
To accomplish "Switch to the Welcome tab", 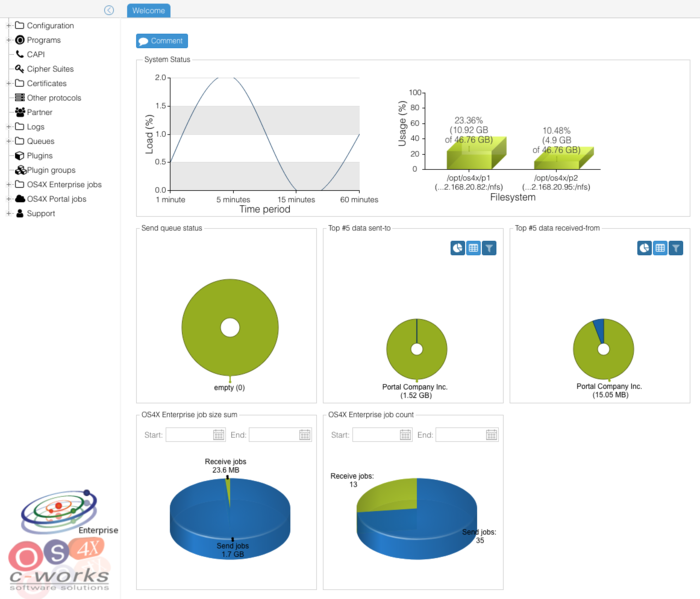I will tap(149, 10).
